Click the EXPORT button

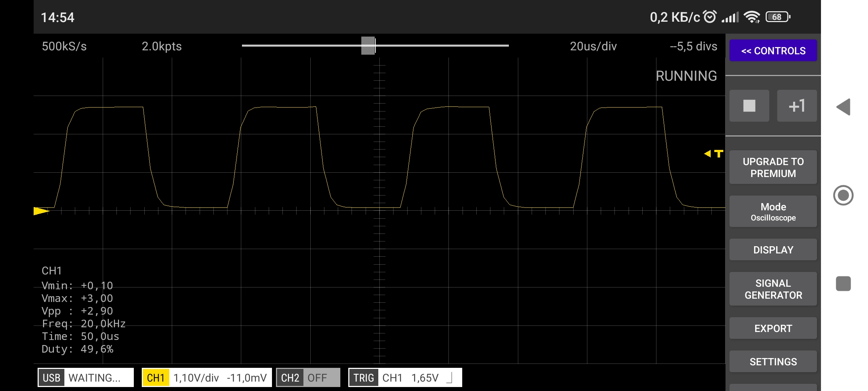(773, 328)
